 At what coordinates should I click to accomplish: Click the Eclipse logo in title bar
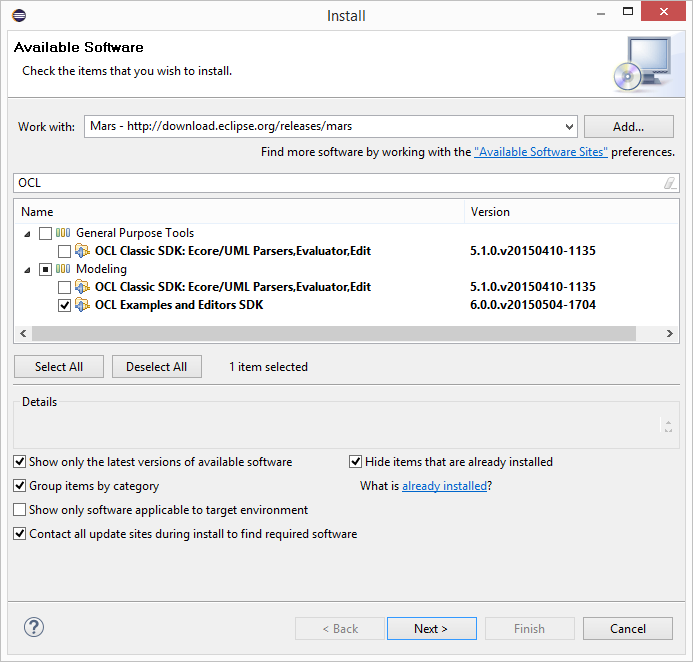point(19,15)
